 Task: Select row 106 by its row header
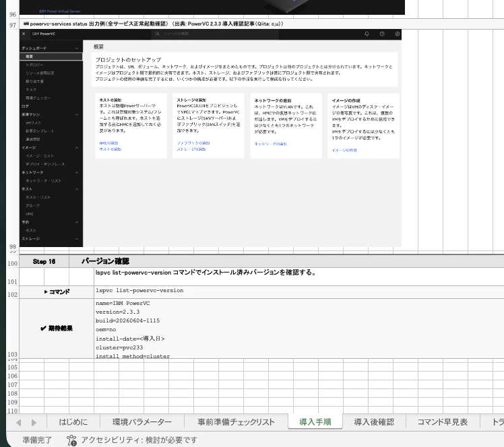13,376
